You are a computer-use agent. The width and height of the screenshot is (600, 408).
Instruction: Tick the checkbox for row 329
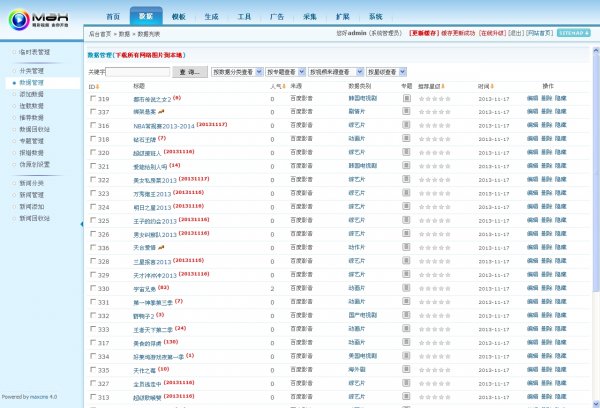click(93, 274)
